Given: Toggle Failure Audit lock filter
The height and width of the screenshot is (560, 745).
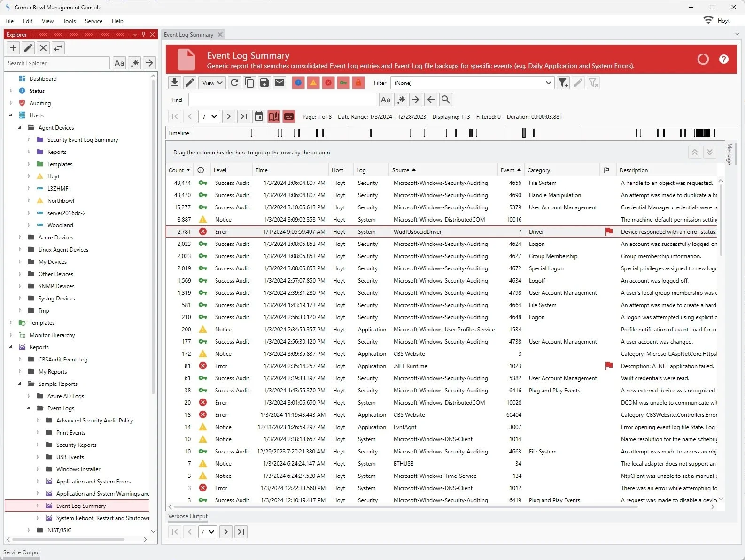Looking at the screenshot, I should (x=358, y=83).
